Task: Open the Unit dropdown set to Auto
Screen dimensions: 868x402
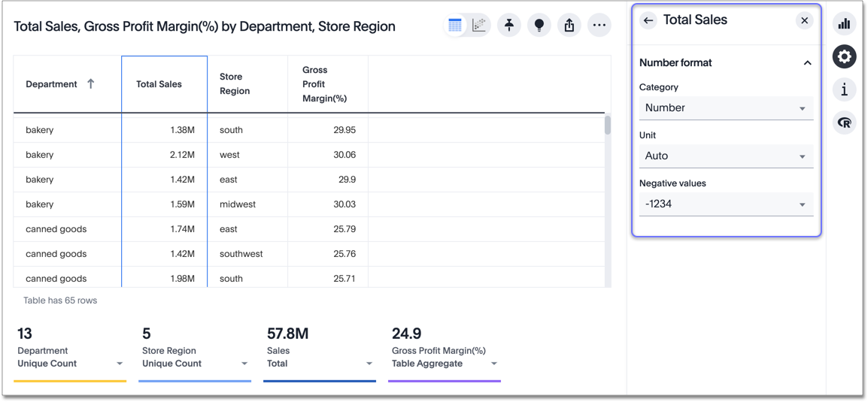Action: click(x=726, y=156)
